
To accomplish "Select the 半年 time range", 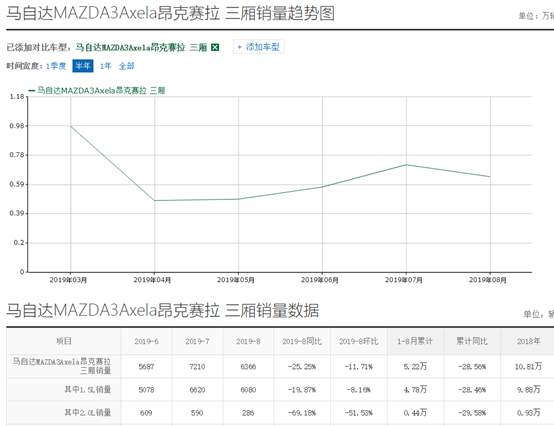I will (83, 66).
